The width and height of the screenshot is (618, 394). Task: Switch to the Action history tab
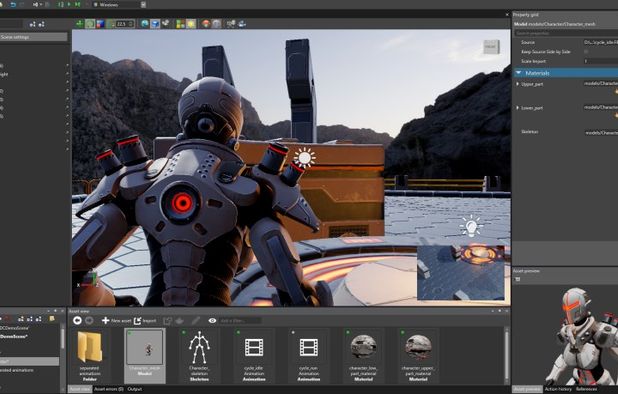558,389
